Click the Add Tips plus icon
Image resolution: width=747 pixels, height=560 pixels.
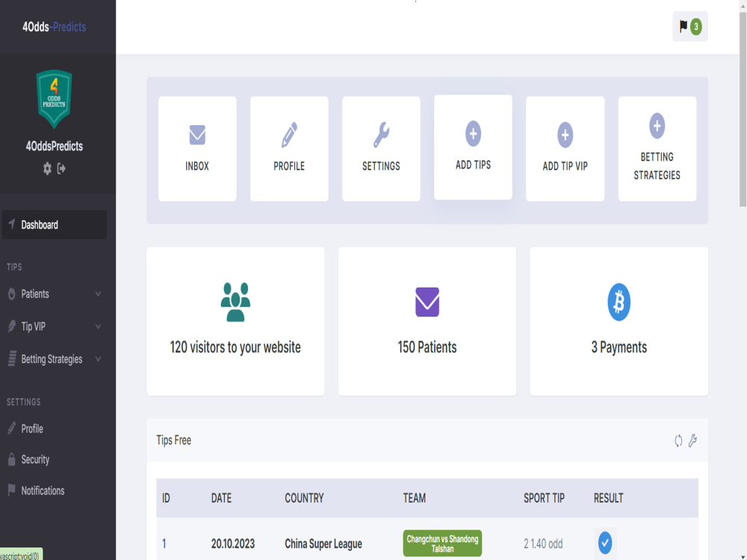click(x=473, y=134)
